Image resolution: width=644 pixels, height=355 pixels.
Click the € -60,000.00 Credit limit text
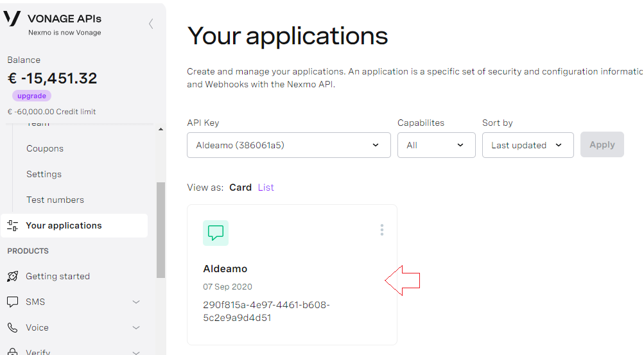[52, 112]
